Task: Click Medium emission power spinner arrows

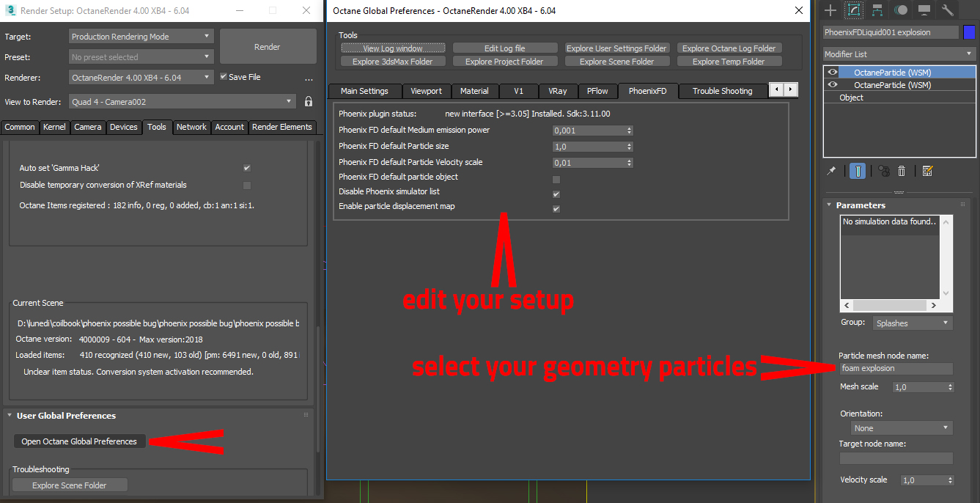Action: [x=630, y=131]
